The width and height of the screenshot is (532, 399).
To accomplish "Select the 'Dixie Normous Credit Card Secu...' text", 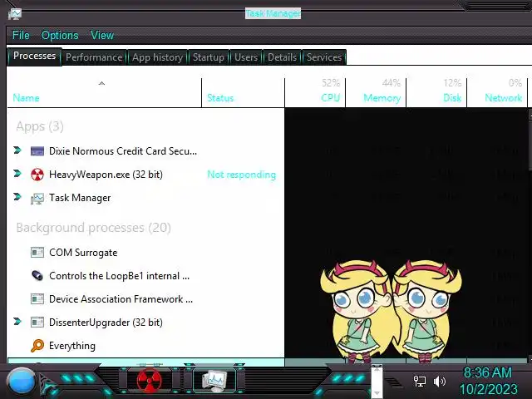I will pyautogui.click(x=123, y=151).
